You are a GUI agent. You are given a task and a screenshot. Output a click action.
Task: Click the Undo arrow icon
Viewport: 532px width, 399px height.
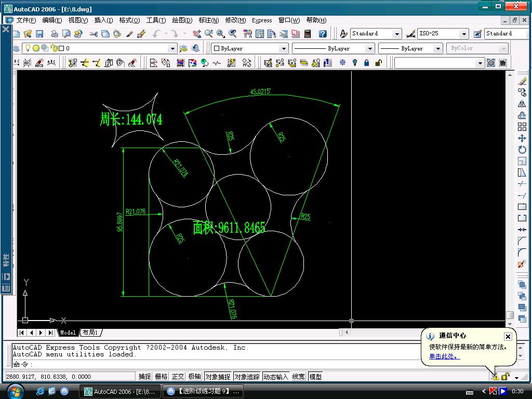156,34
